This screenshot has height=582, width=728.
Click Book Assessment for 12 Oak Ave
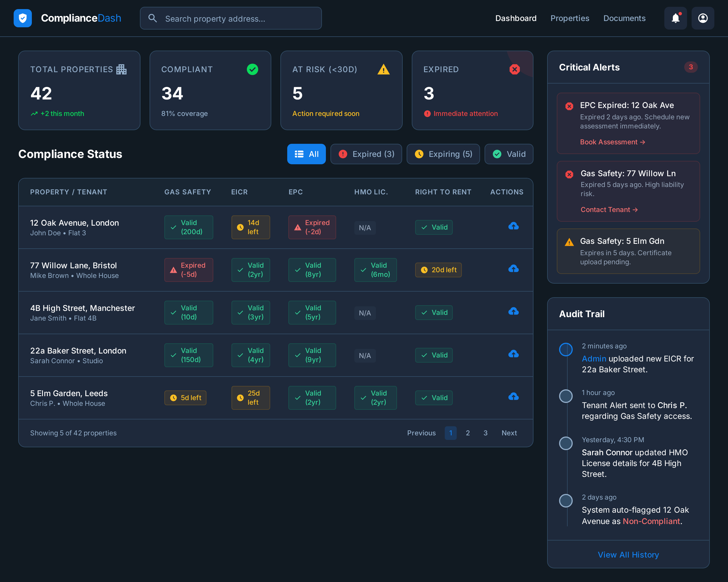pyautogui.click(x=612, y=142)
